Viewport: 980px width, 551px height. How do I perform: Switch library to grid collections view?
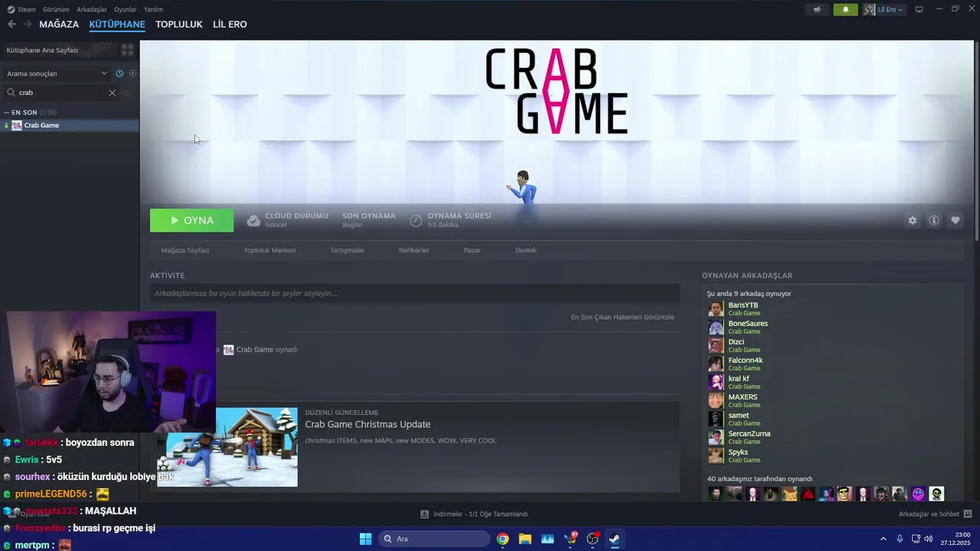coord(128,50)
